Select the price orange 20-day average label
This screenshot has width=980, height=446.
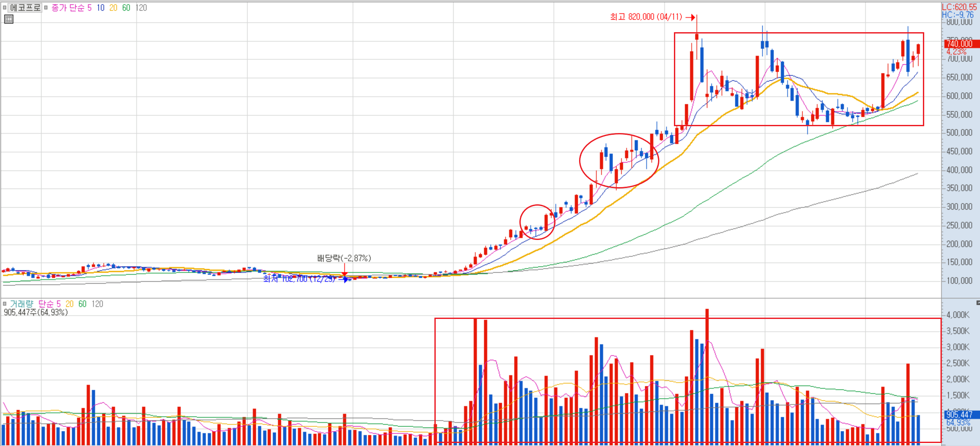[113, 8]
